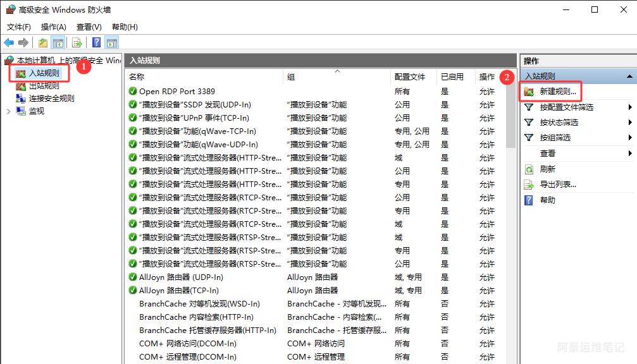Click the Export List toolbar icon
The image size is (637, 364).
click(x=77, y=42)
